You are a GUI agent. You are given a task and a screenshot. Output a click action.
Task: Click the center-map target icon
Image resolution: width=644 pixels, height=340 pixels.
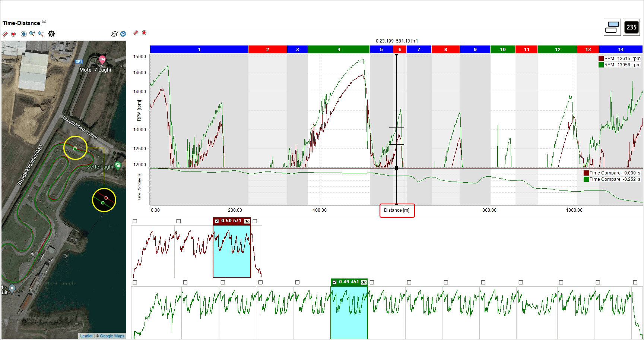point(23,34)
